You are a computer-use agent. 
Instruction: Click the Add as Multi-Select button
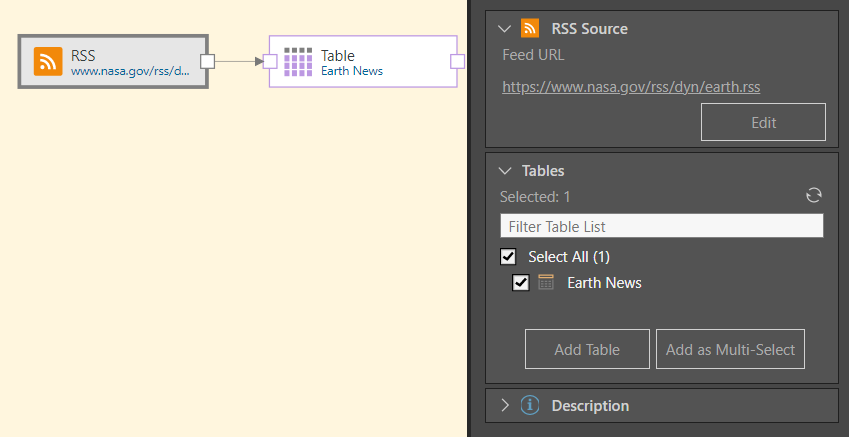730,350
